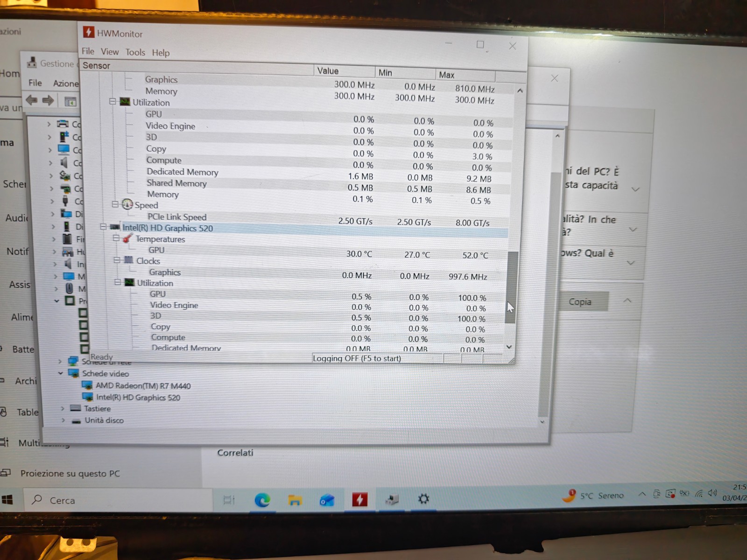
Task: Click the 52.0 °C max temperature value
Action: pyautogui.click(x=475, y=255)
